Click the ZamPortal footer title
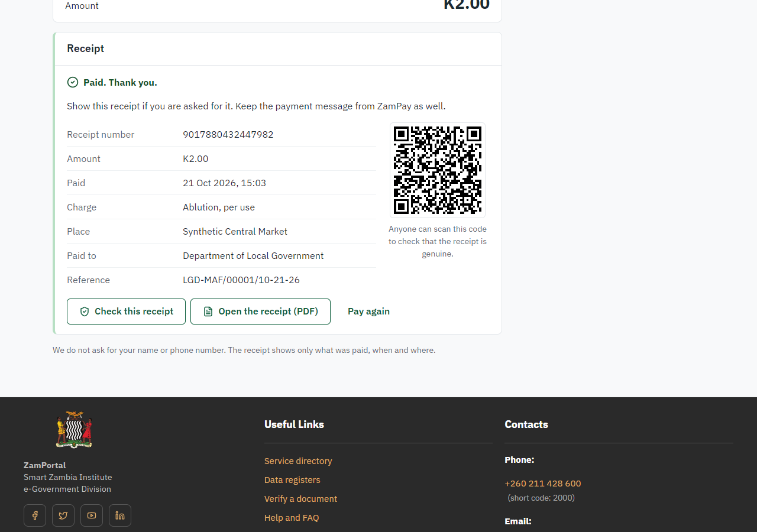The width and height of the screenshot is (757, 532). pyautogui.click(x=44, y=465)
